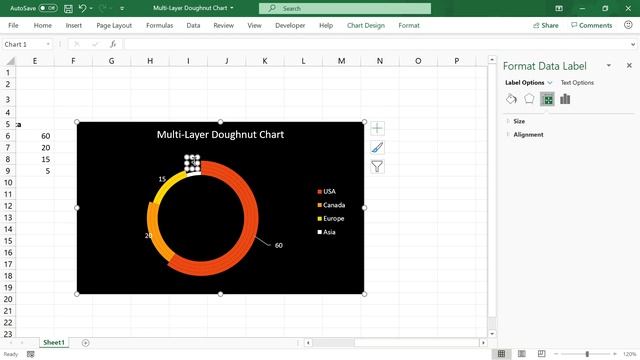Click the Undo arrow icon
This screenshot has height=360, width=640.
82,8
